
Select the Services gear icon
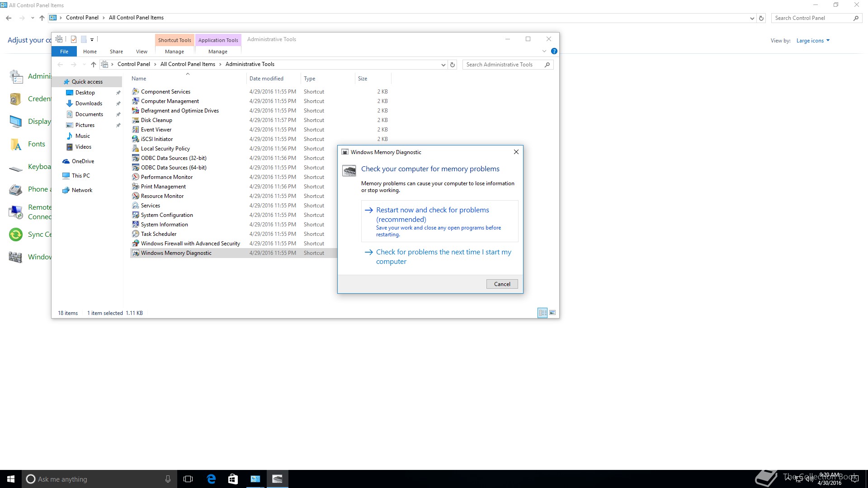click(x=135, y=206)
